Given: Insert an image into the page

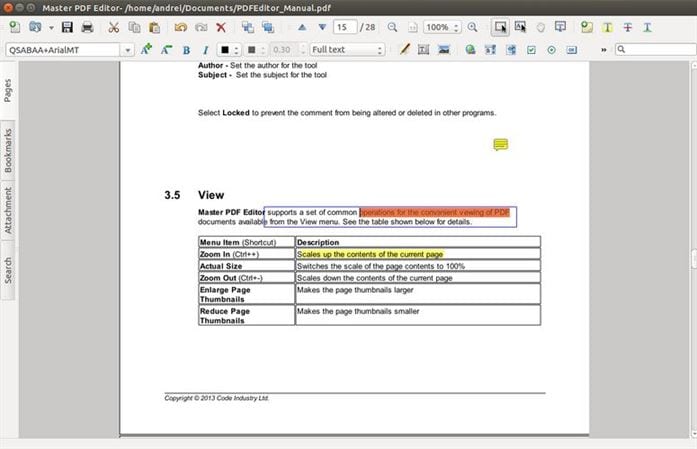Looking at the screenshot, I should tap(444, 50).
